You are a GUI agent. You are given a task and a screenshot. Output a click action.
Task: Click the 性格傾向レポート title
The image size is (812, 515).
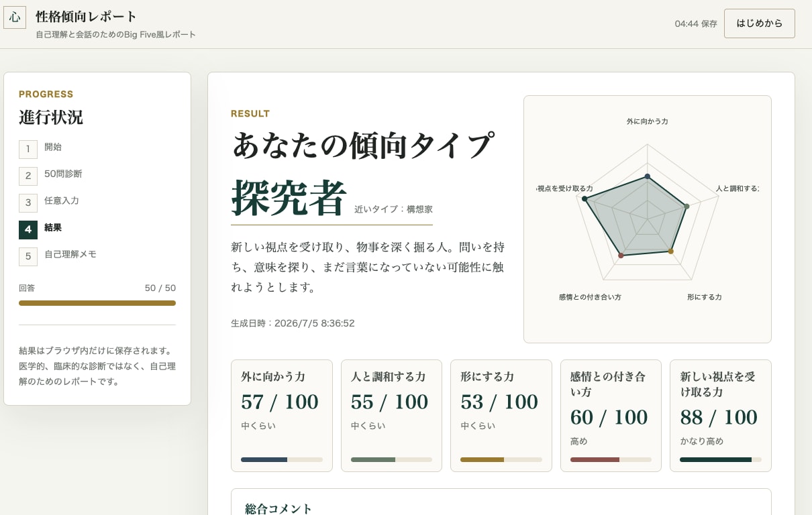click(87, 17)
